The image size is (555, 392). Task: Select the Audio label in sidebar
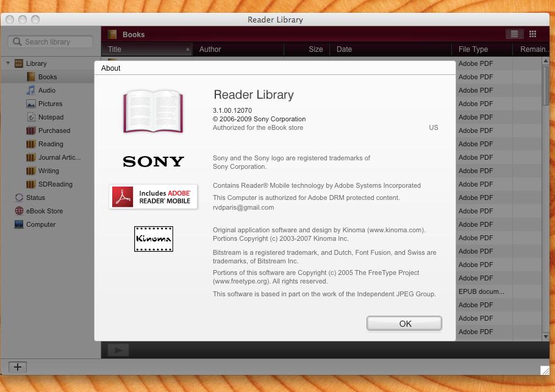[x=47, y=90]
